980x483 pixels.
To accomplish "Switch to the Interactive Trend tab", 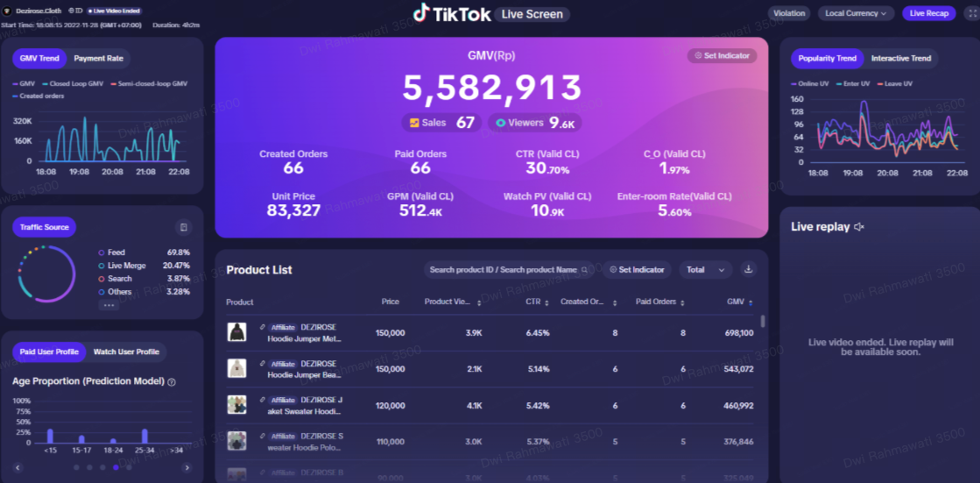I will [x=900, y=59].
